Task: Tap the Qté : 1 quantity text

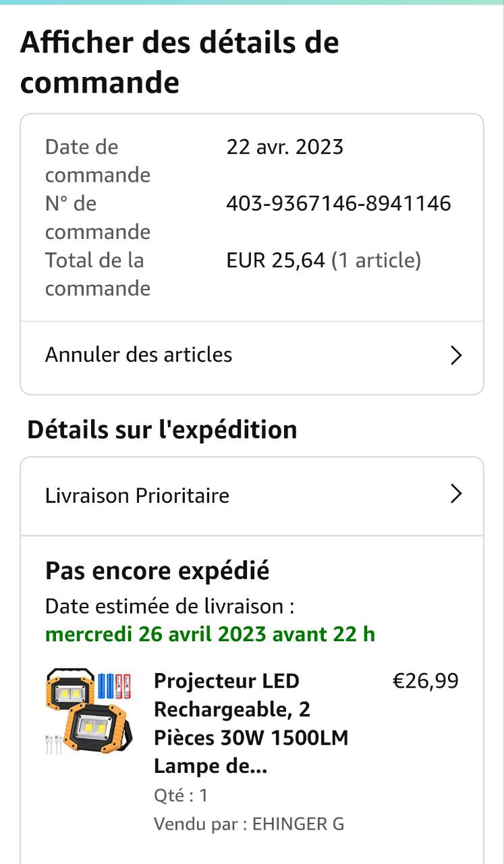Action: point(181,796)
